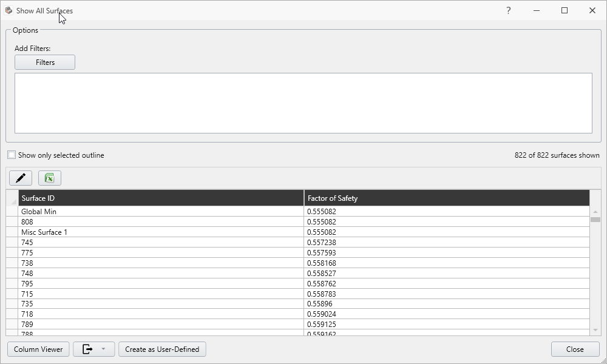The height and width of the screenshot is (364, 607).
Task: Click factor of safety value 0.558762
Action: (321, 283)
